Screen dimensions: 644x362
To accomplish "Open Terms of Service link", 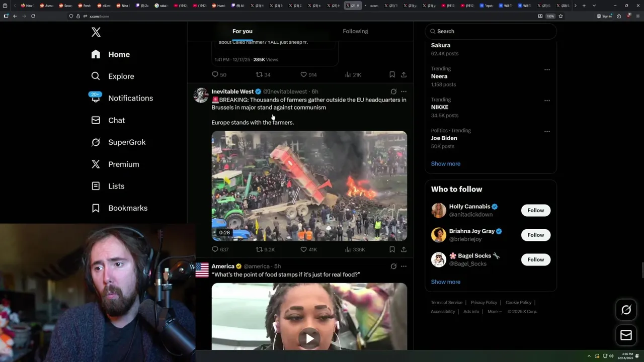I will (x=446, y=303).
